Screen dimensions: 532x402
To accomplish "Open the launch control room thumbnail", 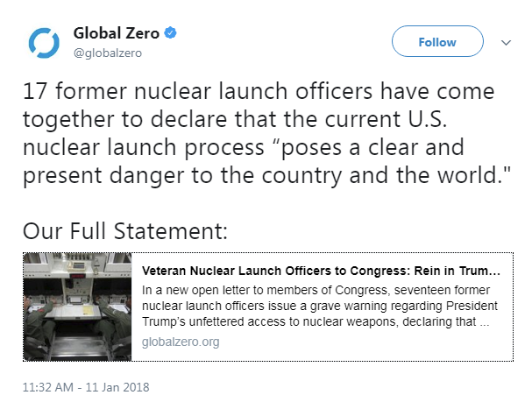I will pos(77,306).
